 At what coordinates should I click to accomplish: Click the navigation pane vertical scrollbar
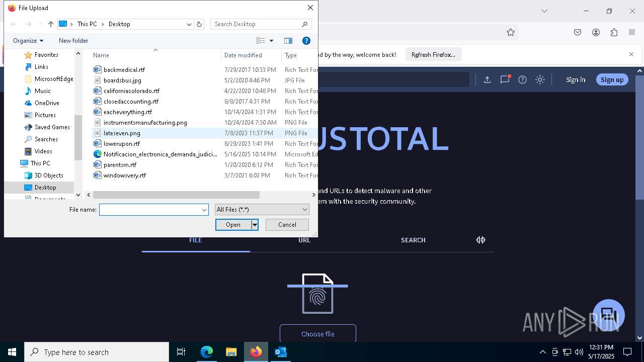point(78,137)
